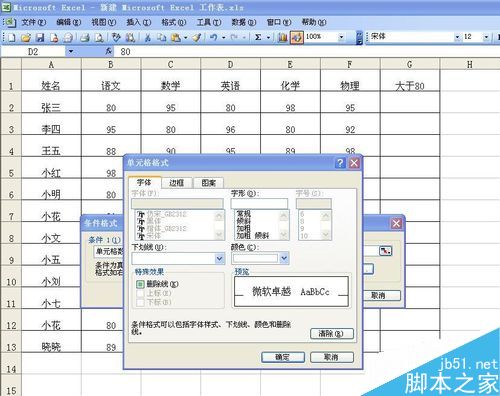500x396 pixels.
Task: Paste using the Paste icon
Action: pyautogui.click(x=176, y=38)
